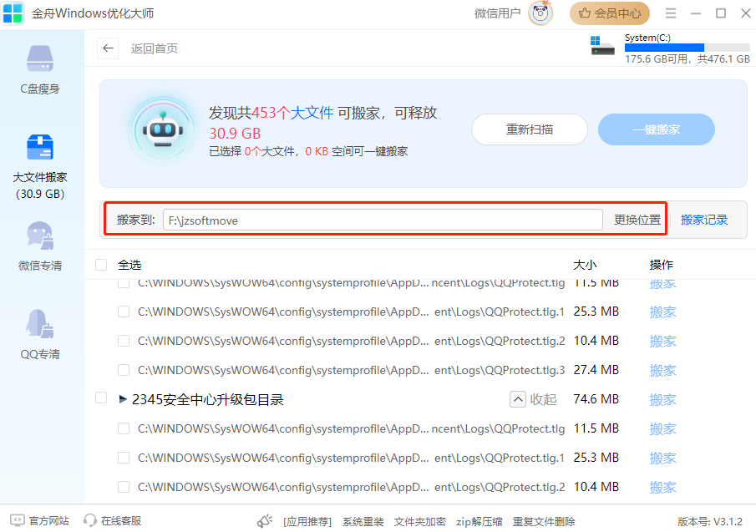Open the QQ专清 sidebar icon
The width and height of the screenshot is (756, 532).
pos(40,324)
